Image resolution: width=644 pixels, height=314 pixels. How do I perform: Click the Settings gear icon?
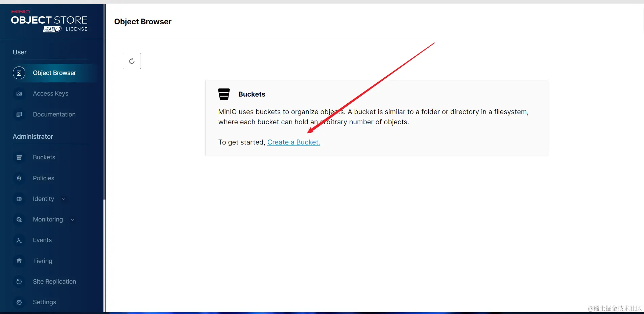point(19,302)
